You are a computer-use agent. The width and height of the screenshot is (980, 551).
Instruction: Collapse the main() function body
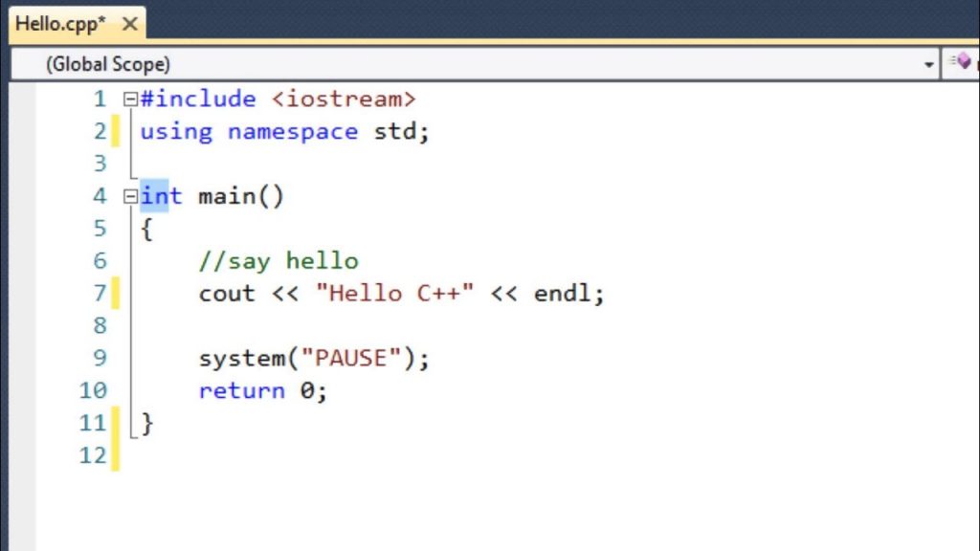(x=129, y=195)
